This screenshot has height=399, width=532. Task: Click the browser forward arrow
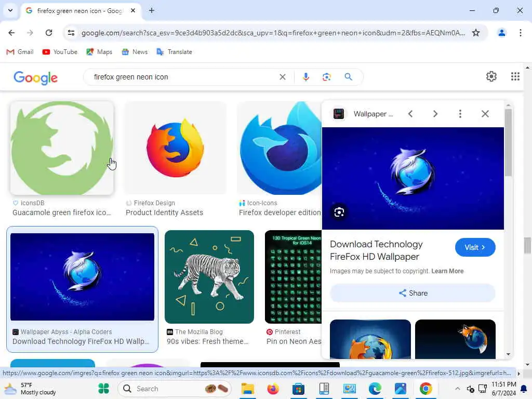click(x=30, y=33)
